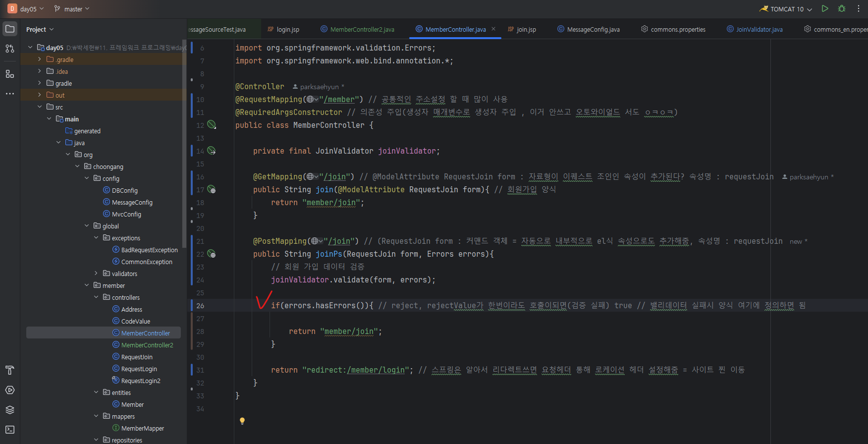Switch to JoinValidator.java tab
This screenshot has width=868, height=444.
point(755,30)
